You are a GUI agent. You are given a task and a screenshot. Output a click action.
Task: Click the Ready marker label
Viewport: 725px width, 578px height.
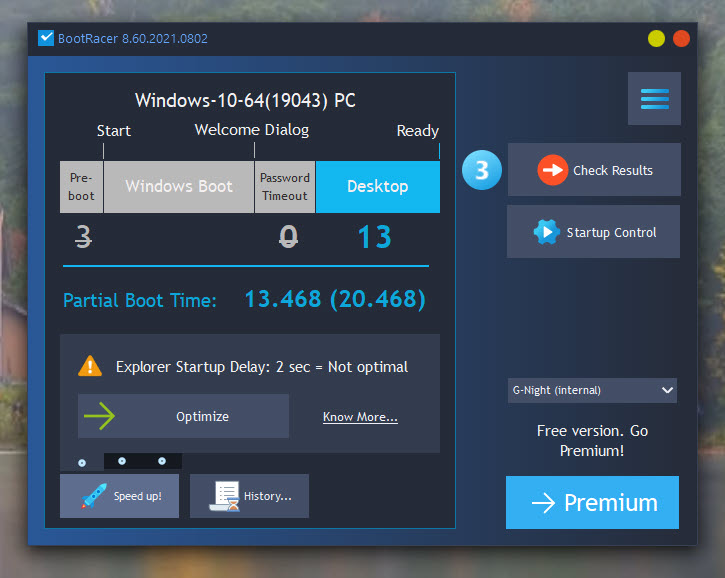418,131
